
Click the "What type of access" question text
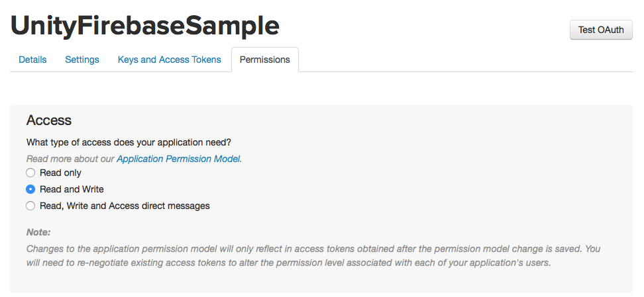(133, 142)
